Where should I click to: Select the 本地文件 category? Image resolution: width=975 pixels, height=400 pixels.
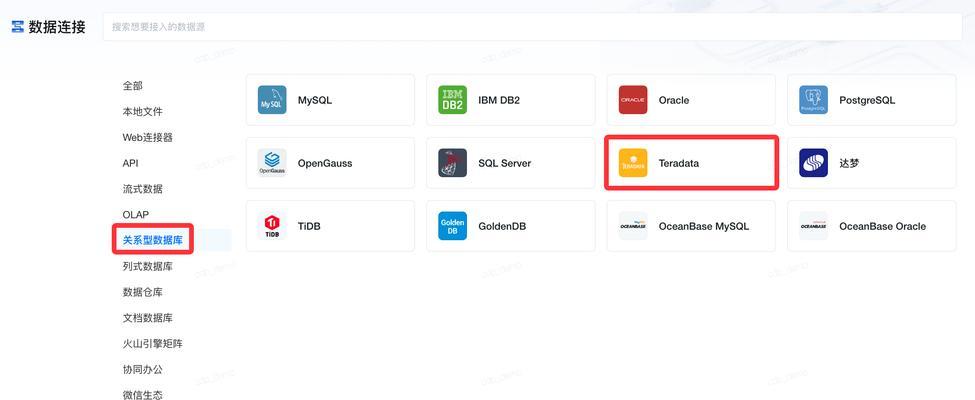tap(142, 111)
